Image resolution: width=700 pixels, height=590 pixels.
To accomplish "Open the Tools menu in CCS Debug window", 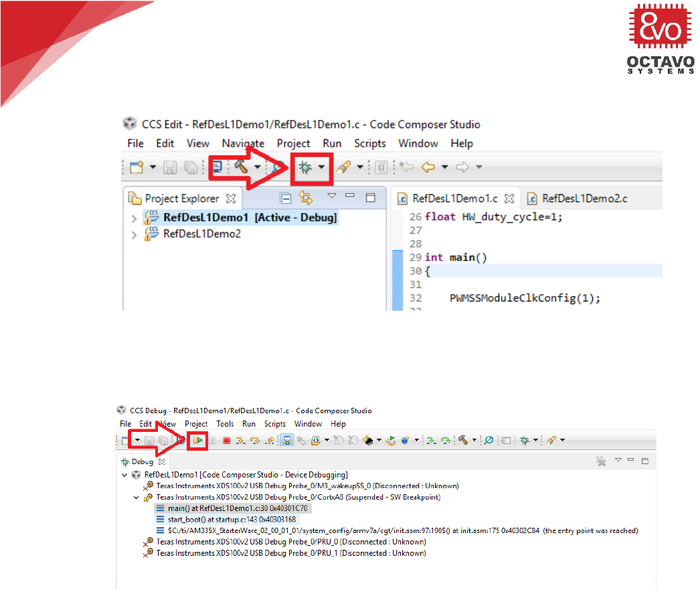I will pyautogui.click(x=225, y=424).
